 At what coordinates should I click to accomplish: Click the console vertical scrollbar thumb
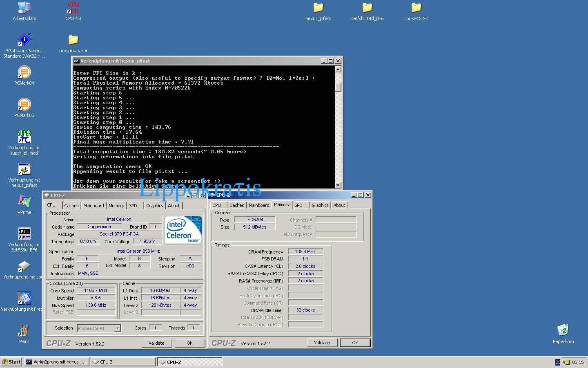coord(338,87)
